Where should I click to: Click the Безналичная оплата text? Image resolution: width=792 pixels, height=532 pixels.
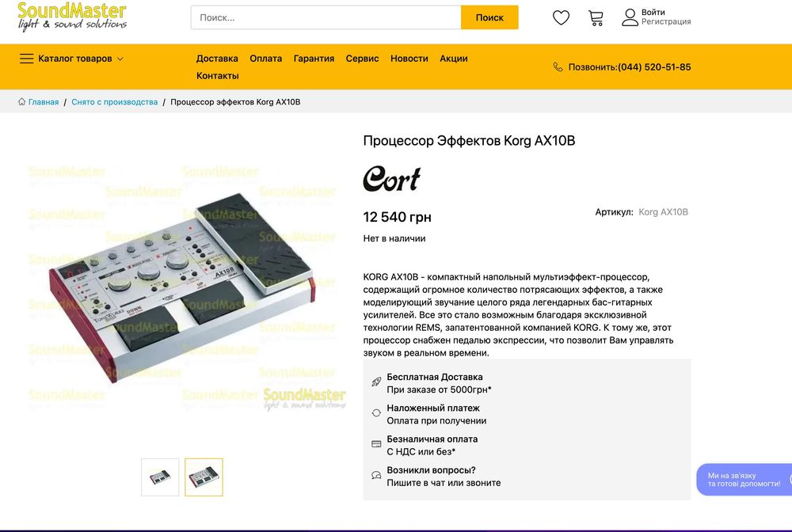click(x=432, y=439)
